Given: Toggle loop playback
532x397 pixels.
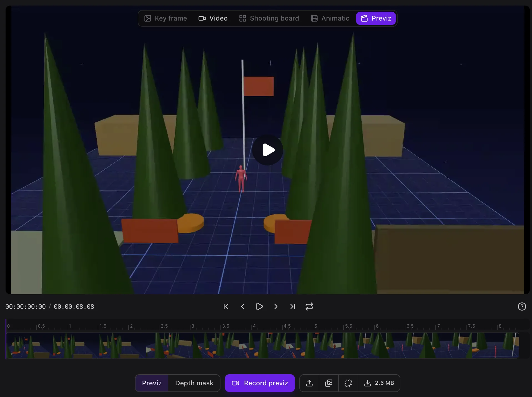Looking at the screenshot, I should [x=309, y=306].
